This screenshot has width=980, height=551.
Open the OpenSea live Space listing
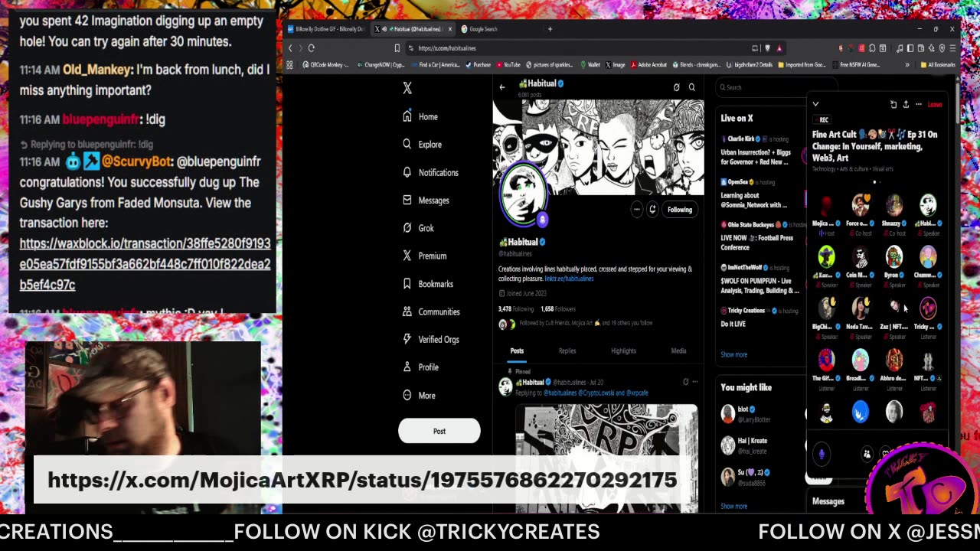[x=760, y=194]
